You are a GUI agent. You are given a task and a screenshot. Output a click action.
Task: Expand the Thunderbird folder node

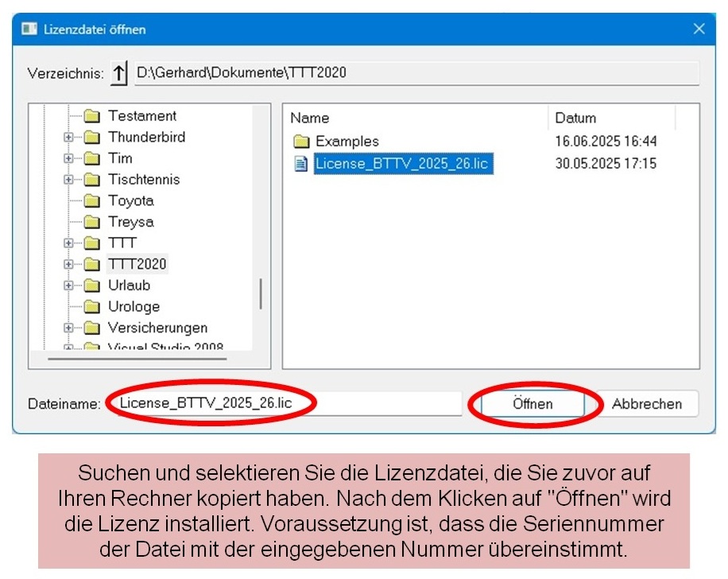(x=68, y=137)
